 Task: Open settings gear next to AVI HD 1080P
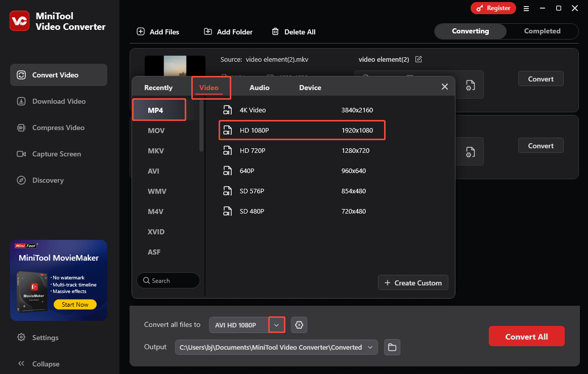(299, 325)
